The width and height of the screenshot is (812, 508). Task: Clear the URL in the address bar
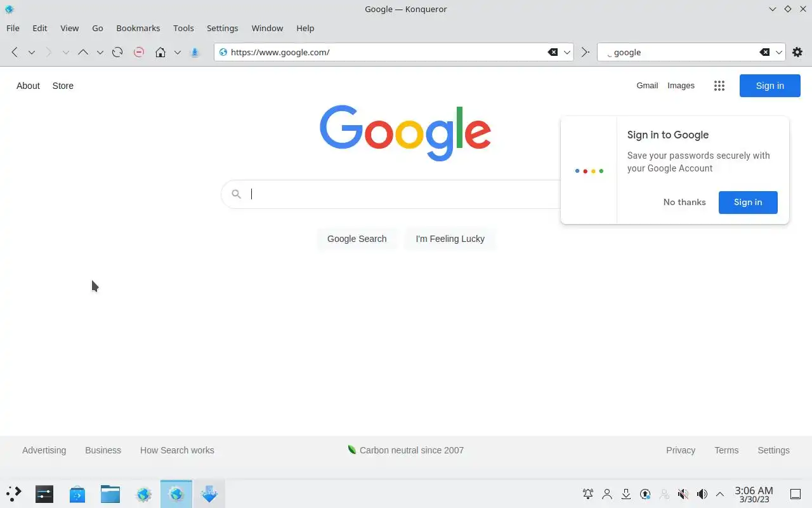tap(553, 52)
